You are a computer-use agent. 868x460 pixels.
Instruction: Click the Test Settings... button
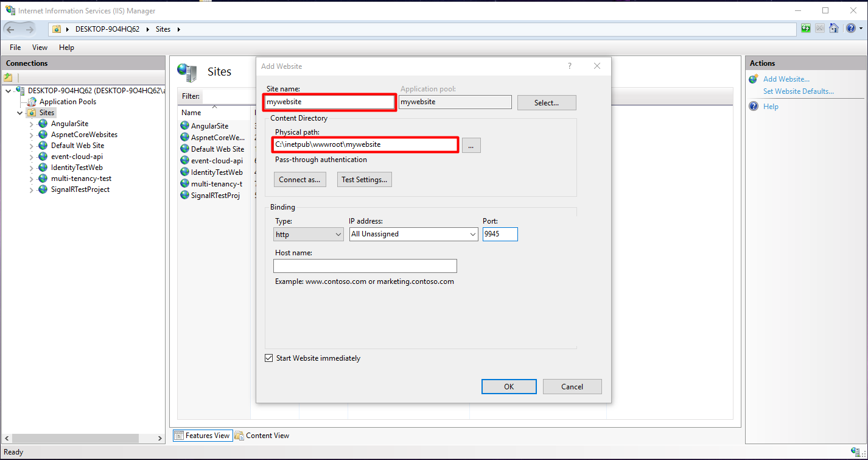tap(365, 180)
